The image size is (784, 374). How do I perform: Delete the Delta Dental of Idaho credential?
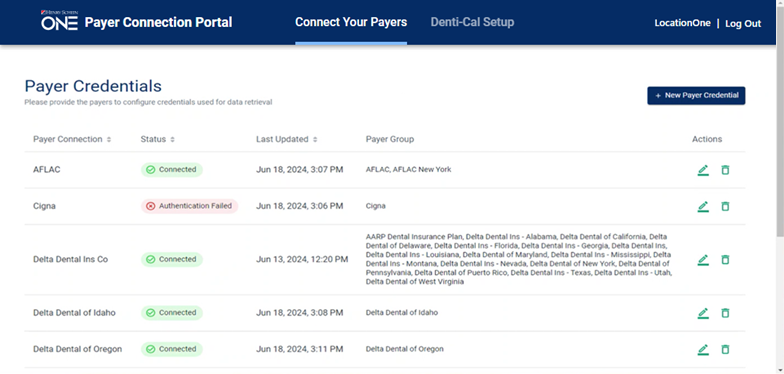pyautogui.click(x=725, y=313)
